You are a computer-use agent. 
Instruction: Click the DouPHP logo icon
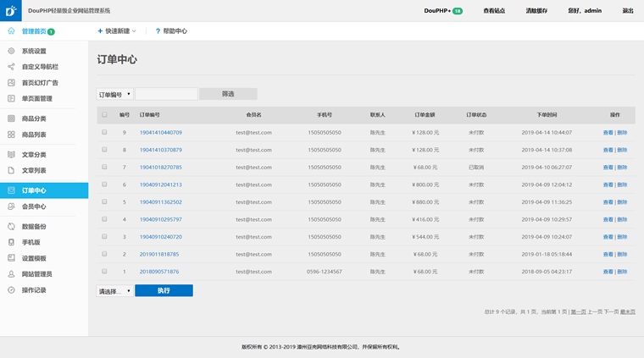[x=11, y=11]
